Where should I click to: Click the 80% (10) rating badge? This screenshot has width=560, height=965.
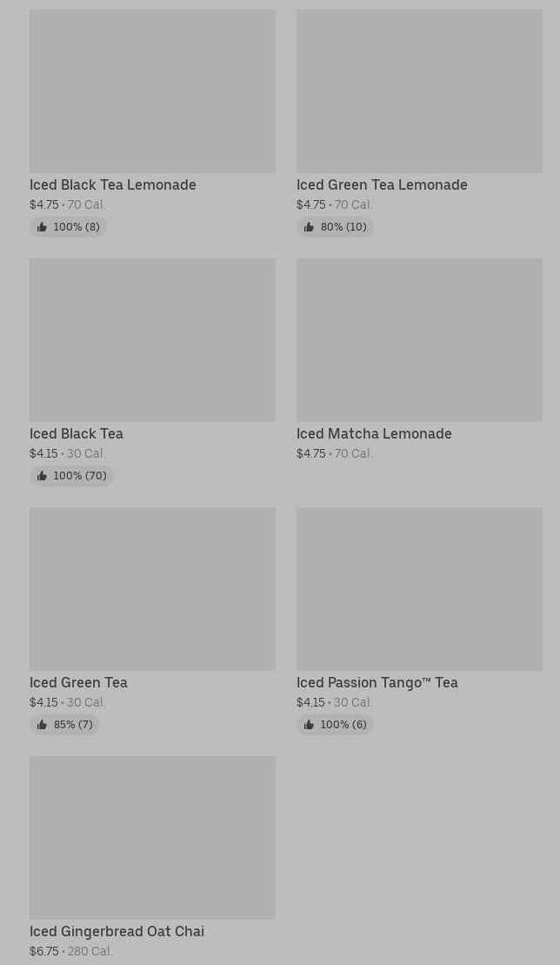[336, 227]
